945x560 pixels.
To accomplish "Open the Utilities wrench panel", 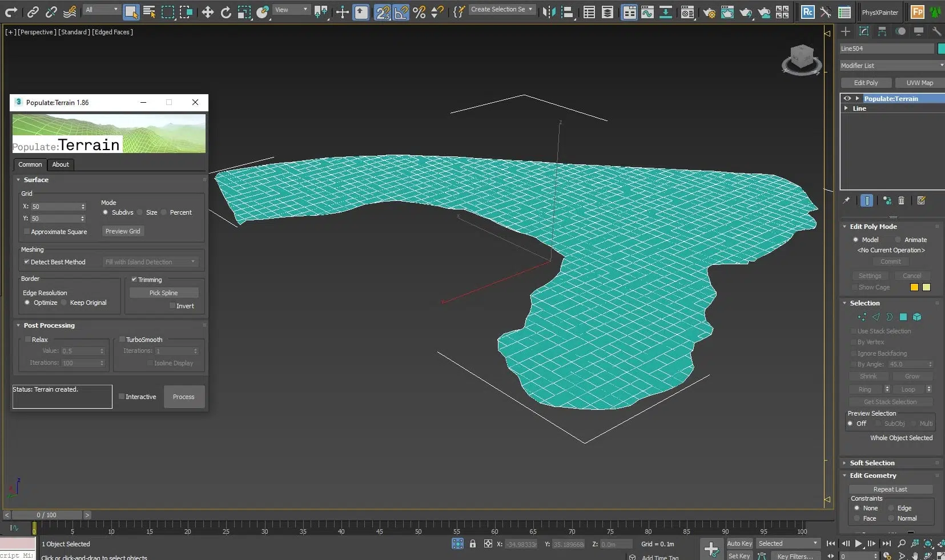I will pos(936,31).
